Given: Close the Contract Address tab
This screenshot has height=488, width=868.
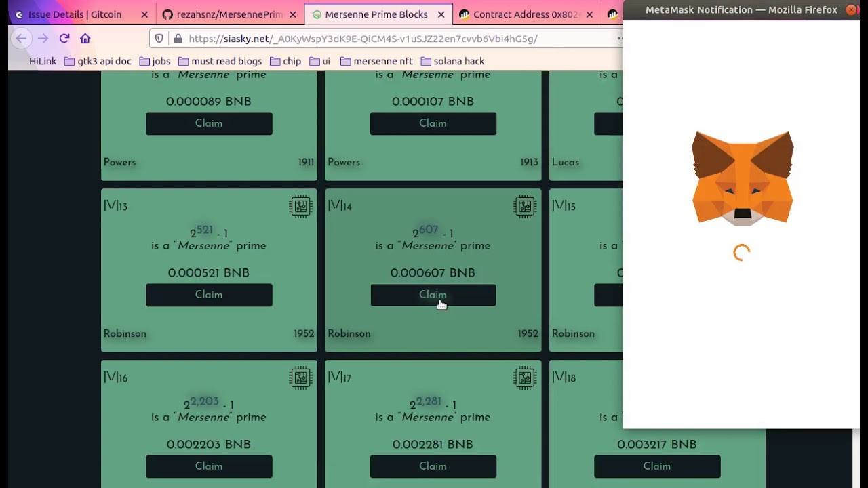Looking at the screenshot, I should click(589, 14).
